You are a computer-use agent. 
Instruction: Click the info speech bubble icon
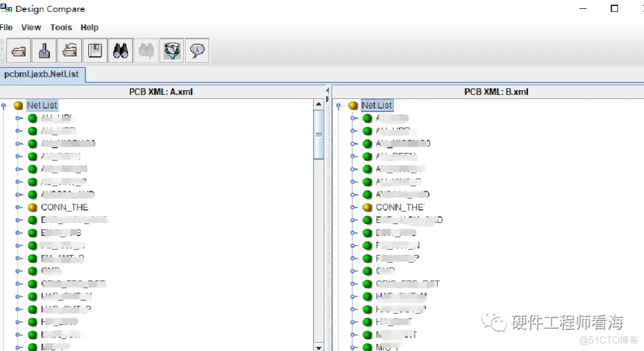(197, 51)
